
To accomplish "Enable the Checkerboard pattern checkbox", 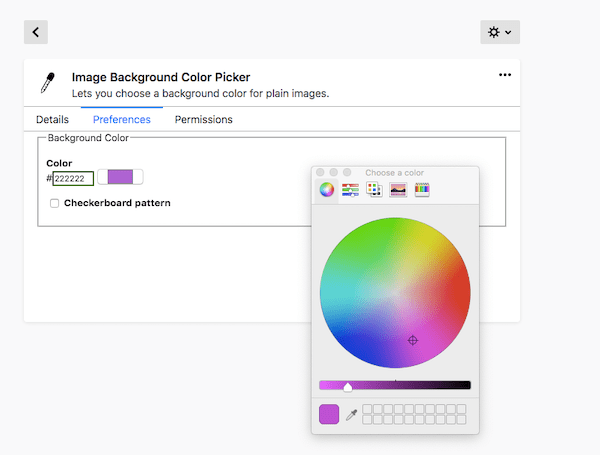I will [54, 203].
